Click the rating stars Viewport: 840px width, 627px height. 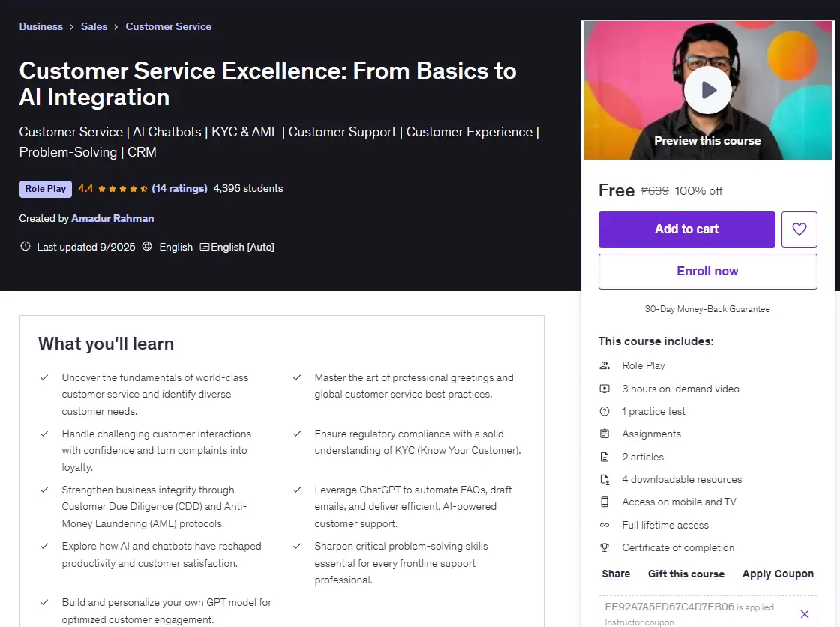pos(123,189)
